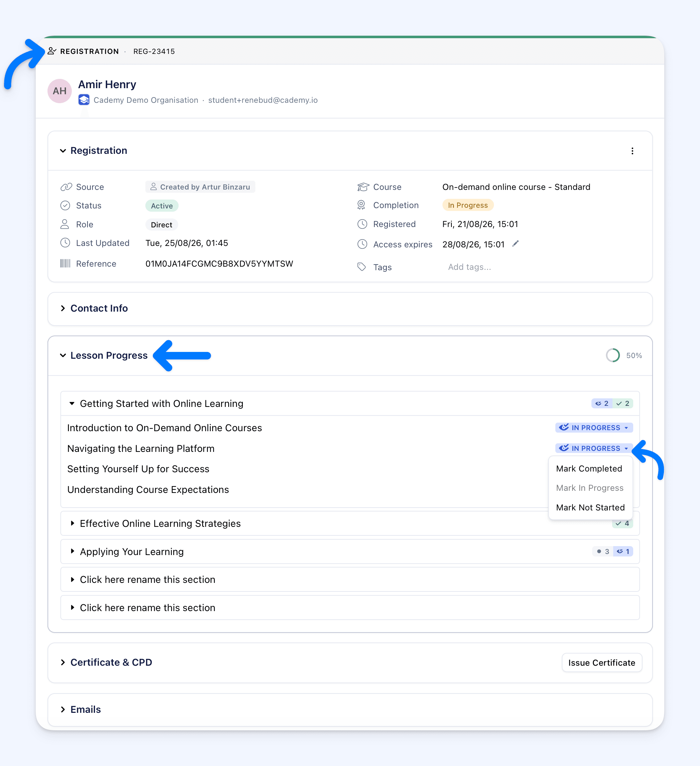
Task: Click registered date Fri, 21/08/26, 15:01
Action: 480,224
